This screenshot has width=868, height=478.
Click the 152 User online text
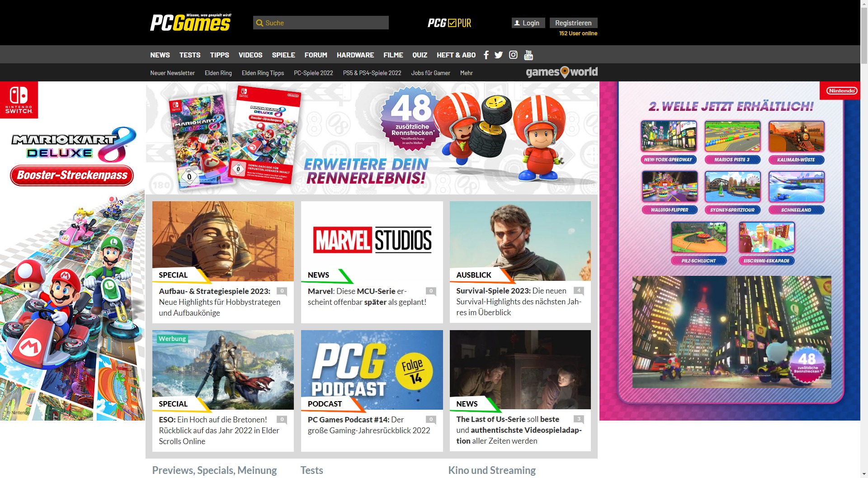pos(578,33)
